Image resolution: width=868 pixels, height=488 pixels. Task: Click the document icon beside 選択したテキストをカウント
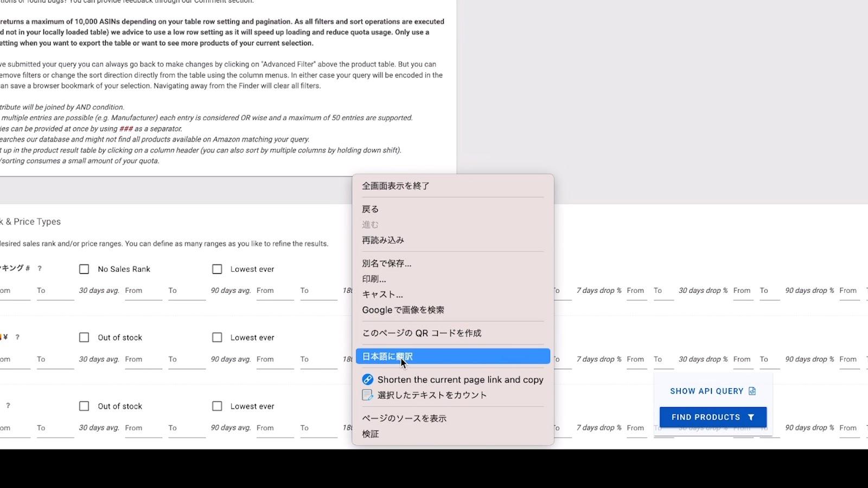pyautogui.click(x=367, y=395)
